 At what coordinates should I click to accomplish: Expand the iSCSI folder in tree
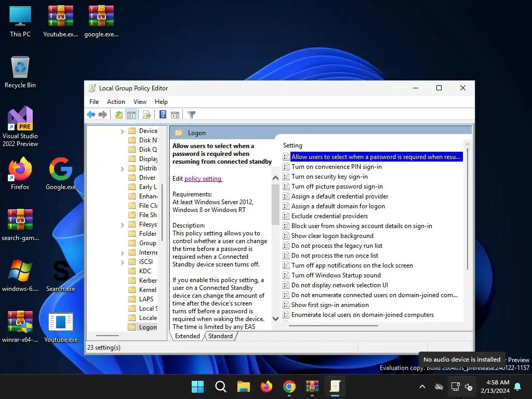tap(122, 262)
